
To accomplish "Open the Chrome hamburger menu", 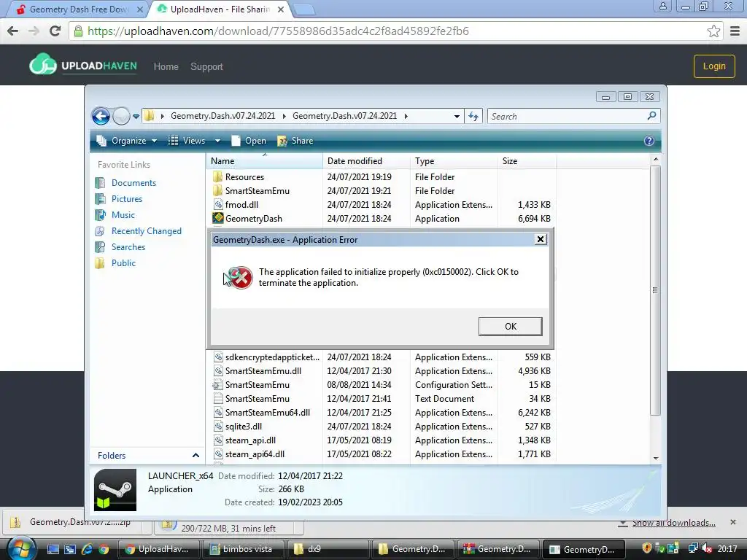I will click(x=735, y=31).
